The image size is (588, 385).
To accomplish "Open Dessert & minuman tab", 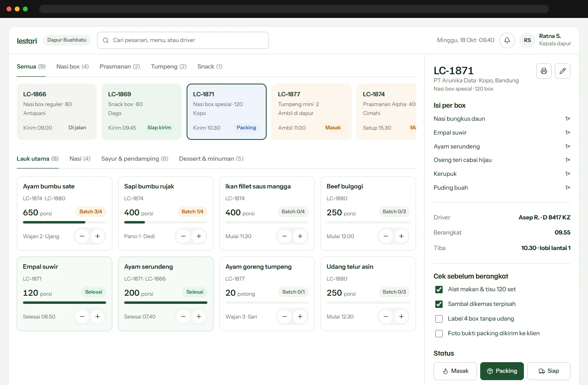I will (x=211, y=159).
